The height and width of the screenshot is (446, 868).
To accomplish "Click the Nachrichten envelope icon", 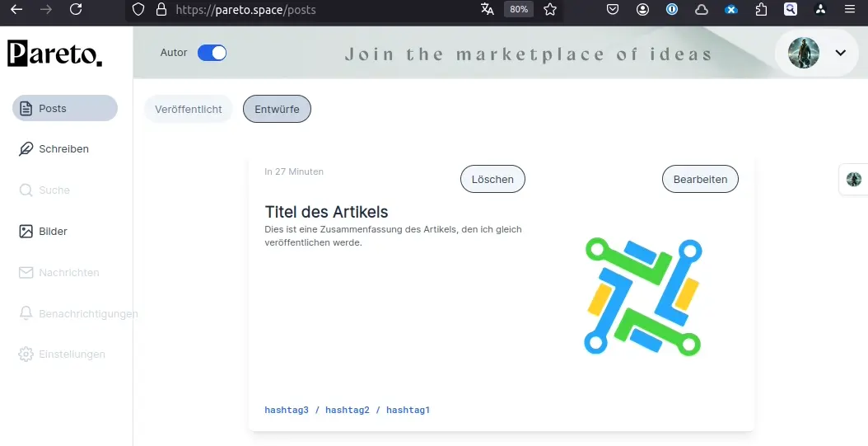I will [26, 273].
